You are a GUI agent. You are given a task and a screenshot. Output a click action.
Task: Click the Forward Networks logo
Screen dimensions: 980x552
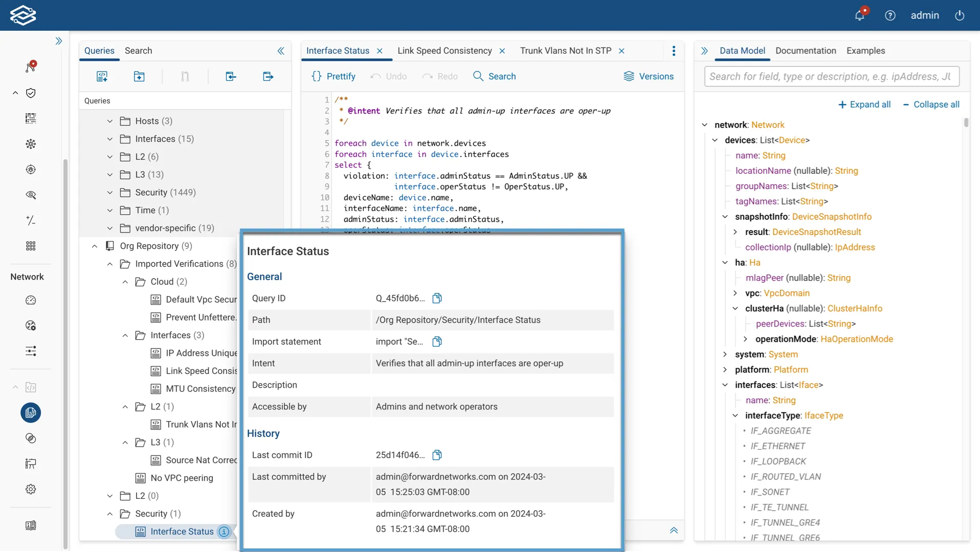coord(23,15)
